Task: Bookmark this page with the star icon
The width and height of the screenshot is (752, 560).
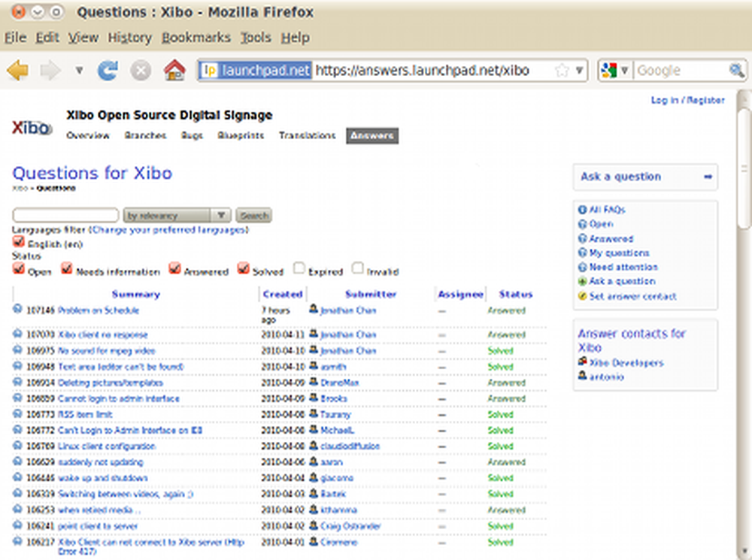Action: [x=562, y=71]
